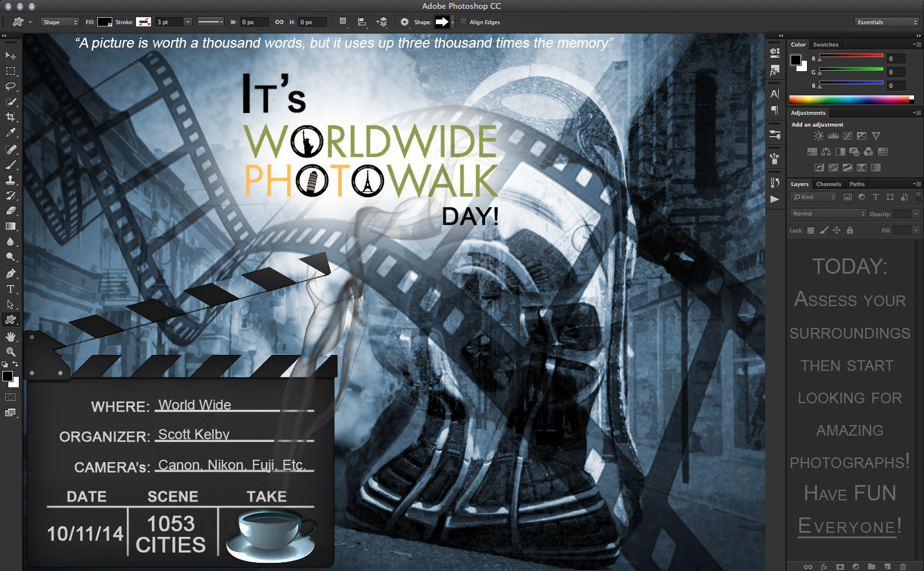
Task: Select the History Brush tool
Action: pyautogui.click(x=11, y=195)
